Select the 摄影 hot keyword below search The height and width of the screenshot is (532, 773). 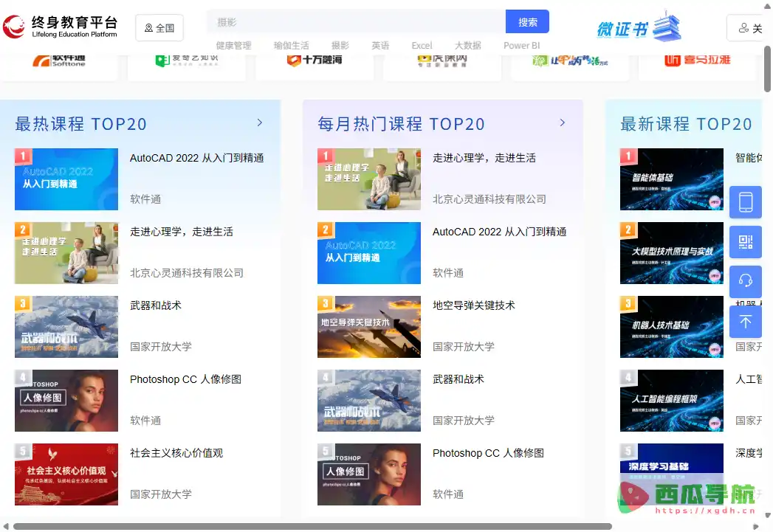[340, 45]
